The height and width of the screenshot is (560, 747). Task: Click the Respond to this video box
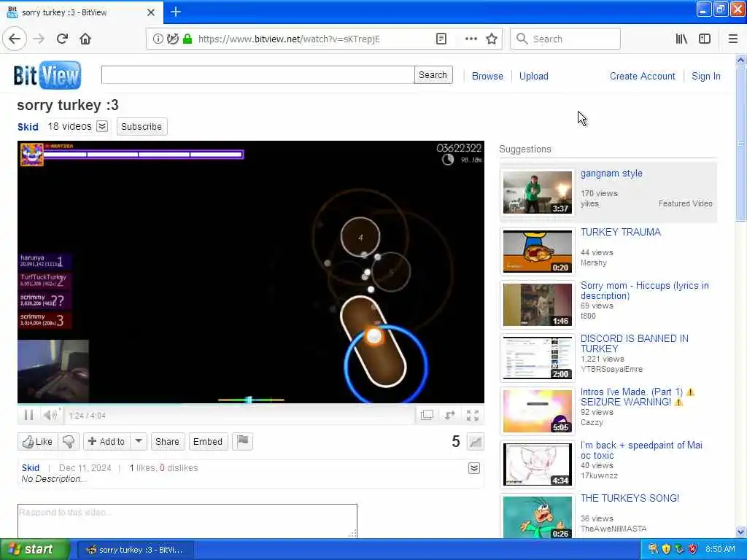pos(187,521)
